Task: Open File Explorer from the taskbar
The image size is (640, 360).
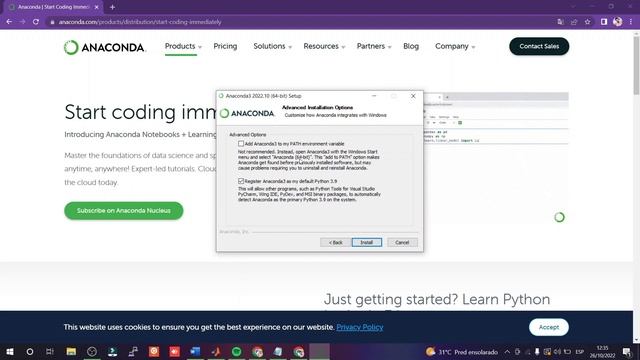Action: click(x=71, y=351)
